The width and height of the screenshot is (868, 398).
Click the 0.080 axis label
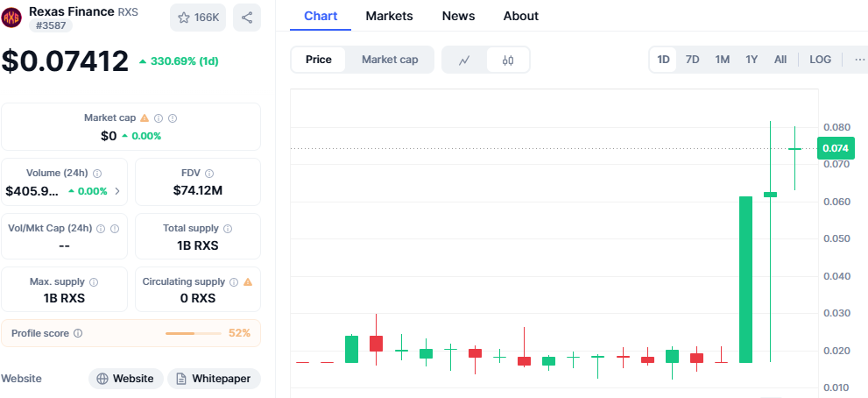pos(836,127)
